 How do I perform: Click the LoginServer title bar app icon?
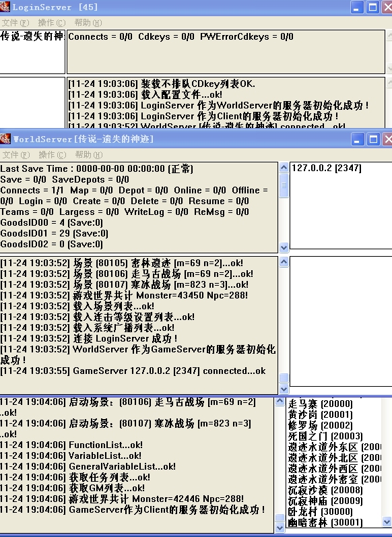tap(5, 7)
